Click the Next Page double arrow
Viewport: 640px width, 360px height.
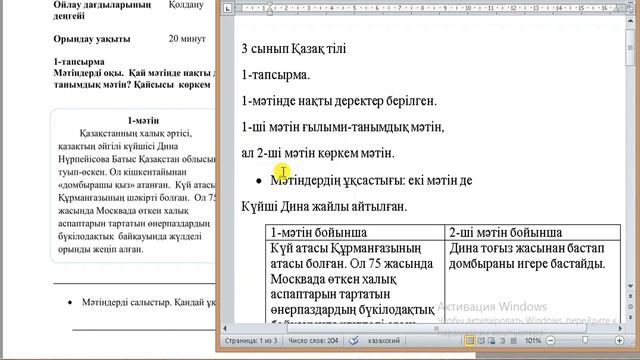631,317
